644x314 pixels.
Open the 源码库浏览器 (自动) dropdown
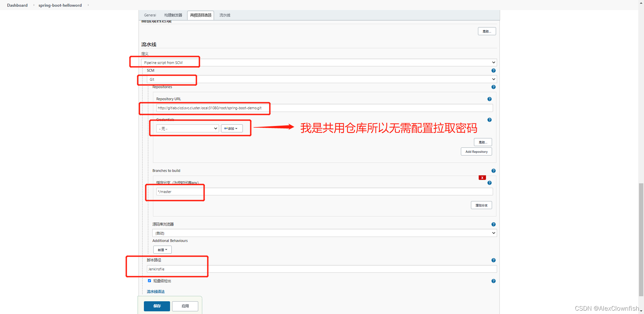tap(324, 233)
